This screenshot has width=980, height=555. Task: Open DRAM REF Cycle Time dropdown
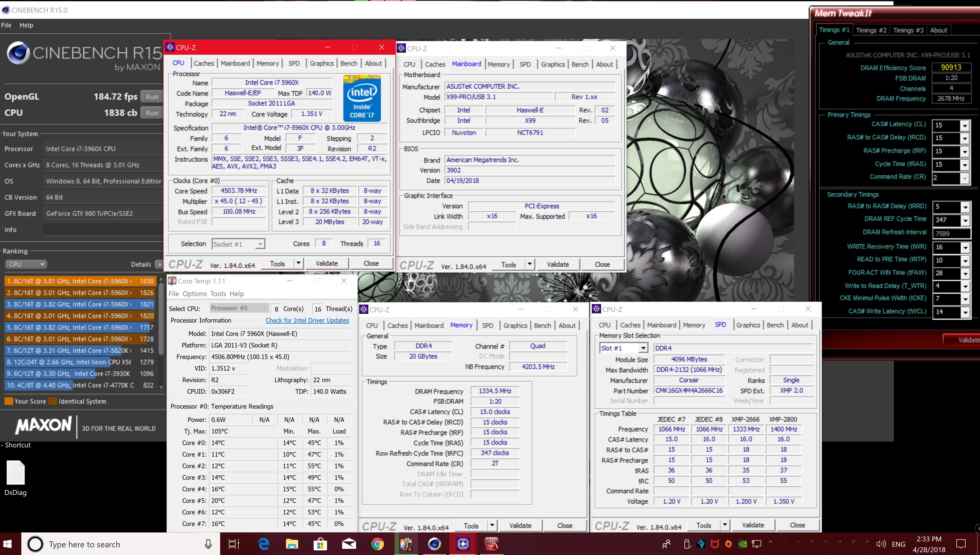[965, 220]
